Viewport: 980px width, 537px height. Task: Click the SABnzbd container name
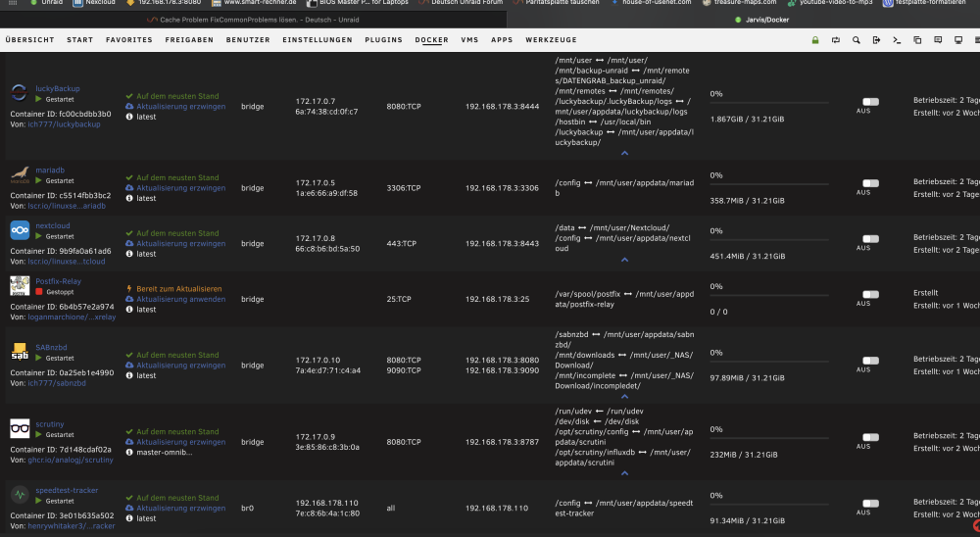coord(51,348)
